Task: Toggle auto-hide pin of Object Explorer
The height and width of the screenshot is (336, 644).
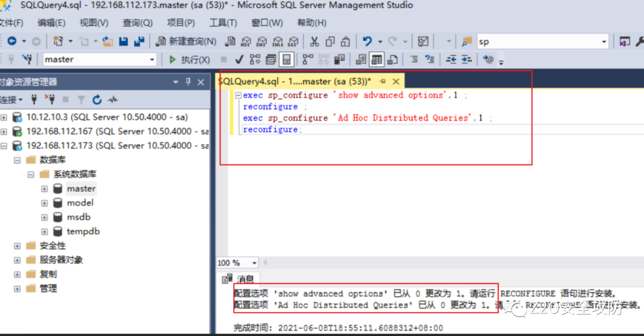Action: click(188, 82)
